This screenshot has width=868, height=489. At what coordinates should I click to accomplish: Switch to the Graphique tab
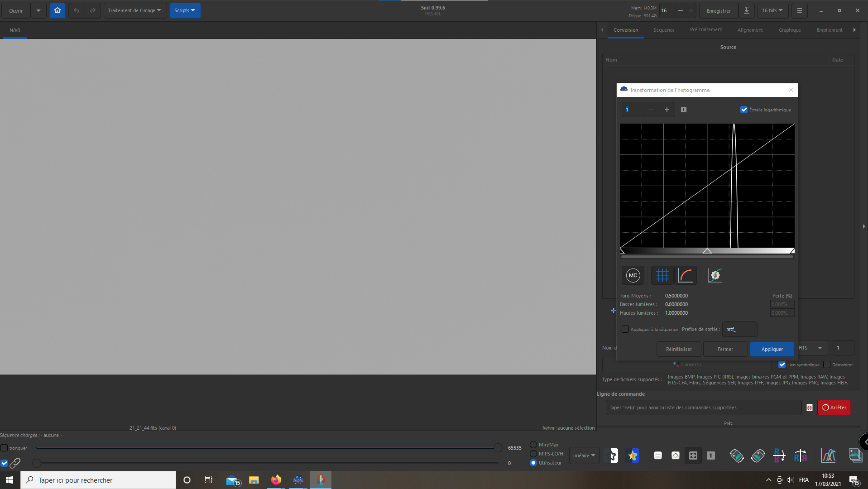(x=790, y=30)
